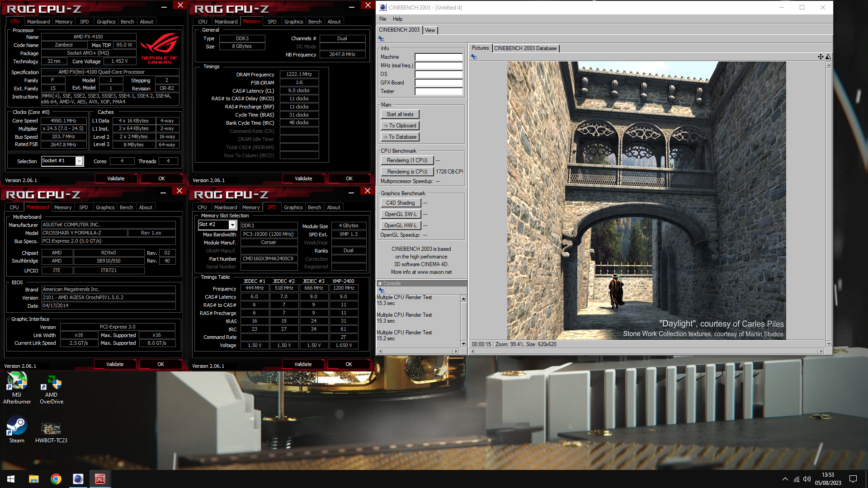Open the HWBOT-TC23 desktop icon
This screenshot has width=868, height=488.
(51, 432)
